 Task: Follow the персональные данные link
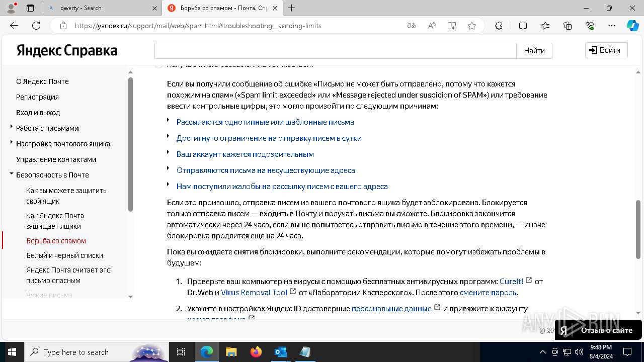point(391,308)
